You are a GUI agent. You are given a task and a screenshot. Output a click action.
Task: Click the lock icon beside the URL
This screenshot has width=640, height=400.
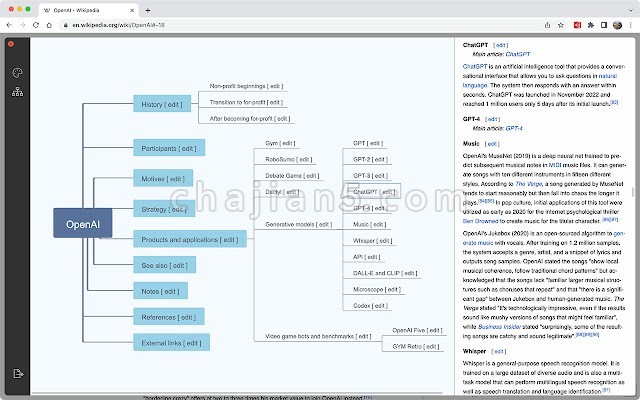point(65,25)
